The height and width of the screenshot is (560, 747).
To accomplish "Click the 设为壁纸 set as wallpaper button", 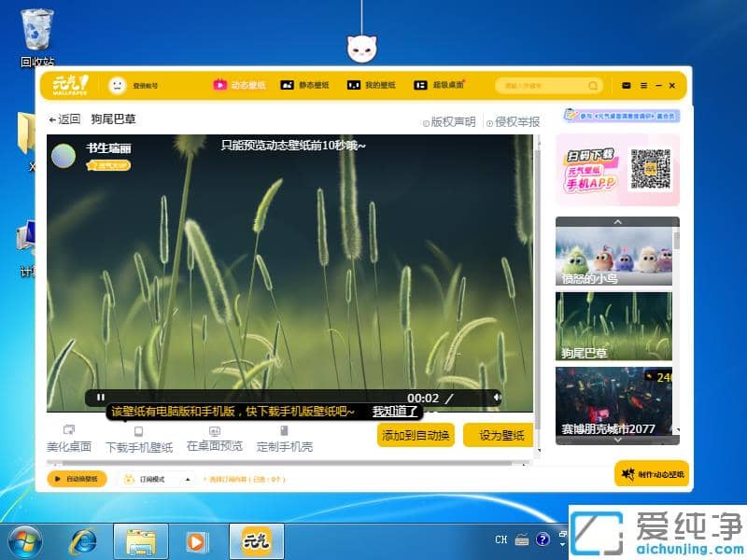I will click(x=499, y=435).
